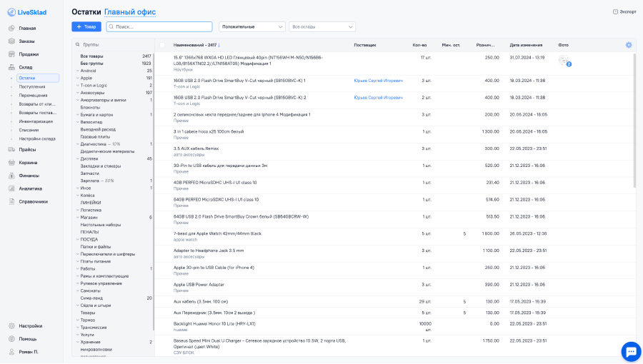The width and height of the screenshot is (643, 364).
Task: Select the Сима-ленд group
Action: tap(91, 298)
